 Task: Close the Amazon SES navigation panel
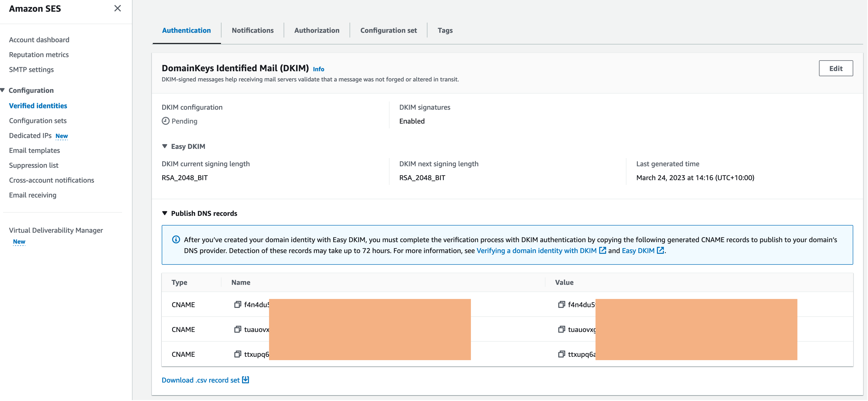[117, 9]
